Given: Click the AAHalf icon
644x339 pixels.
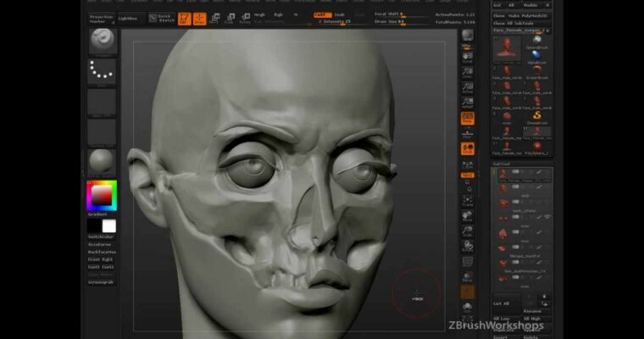Looking at the screenshot, I should [468, 103].
